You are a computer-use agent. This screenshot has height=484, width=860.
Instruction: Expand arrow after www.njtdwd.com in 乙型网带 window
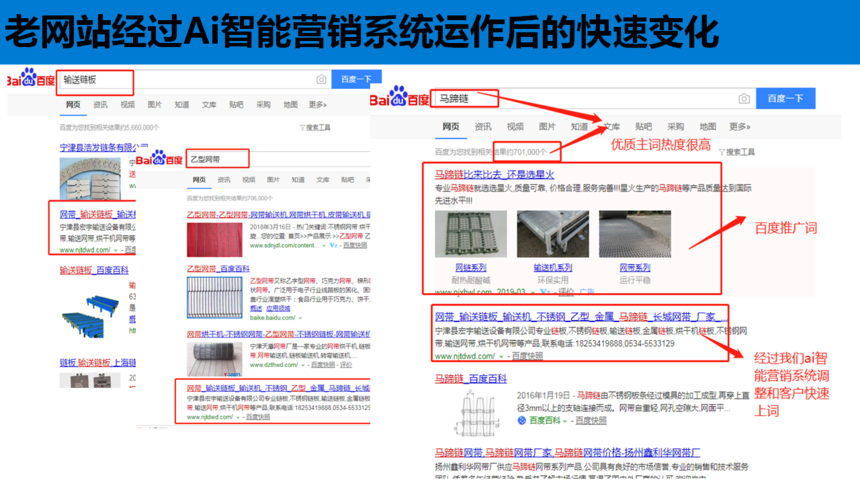[238, 417]
